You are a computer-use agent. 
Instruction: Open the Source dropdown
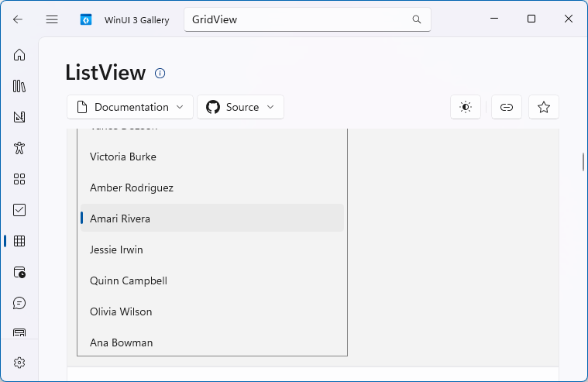click(240, 108)
